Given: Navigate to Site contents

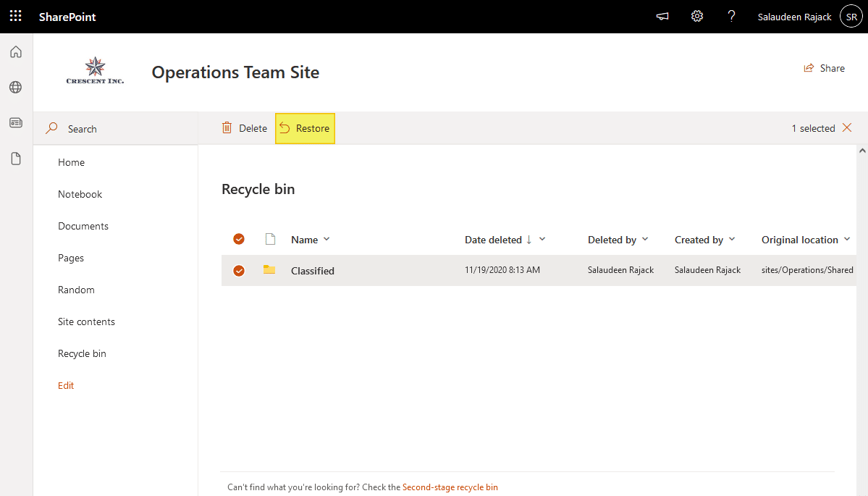Looking at the screenshot, I should (85, 321).
